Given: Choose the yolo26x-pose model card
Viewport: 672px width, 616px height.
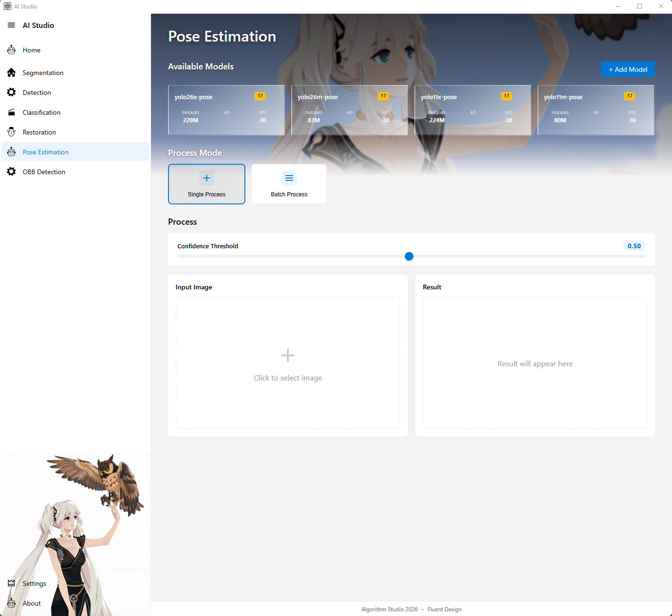Looking at the screenshot, I should (x=227, y=110).
